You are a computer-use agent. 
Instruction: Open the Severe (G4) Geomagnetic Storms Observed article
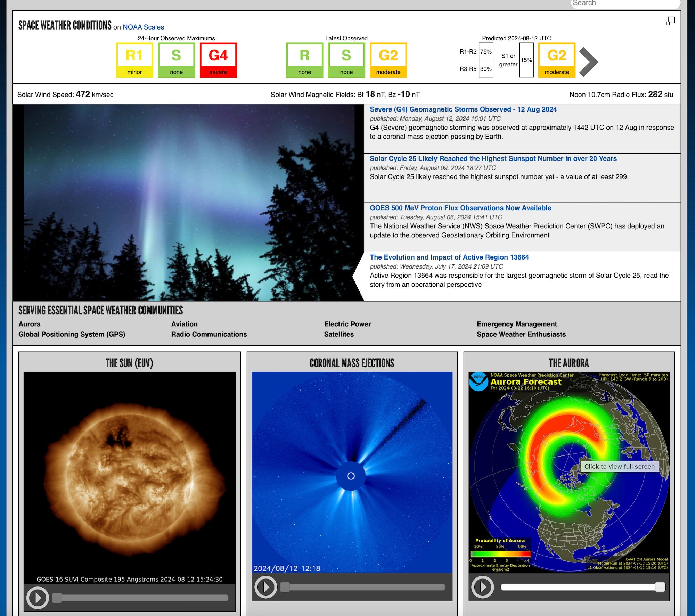pyautogui.click(x=463, y=109)
